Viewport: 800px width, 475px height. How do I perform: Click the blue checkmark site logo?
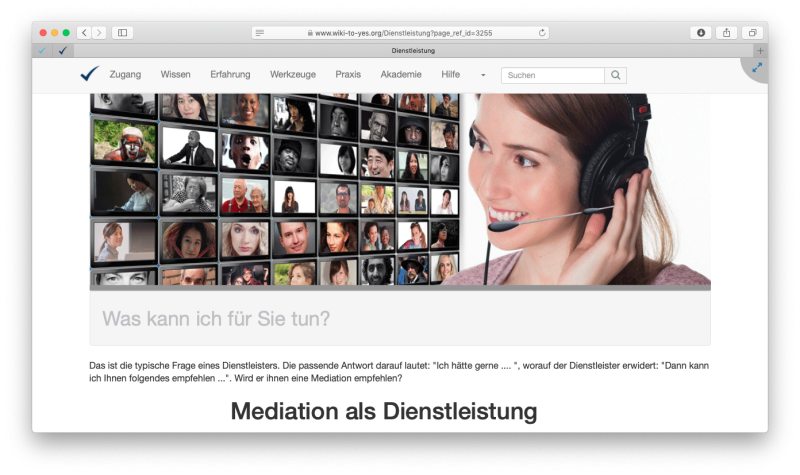(x=90, y=74)
